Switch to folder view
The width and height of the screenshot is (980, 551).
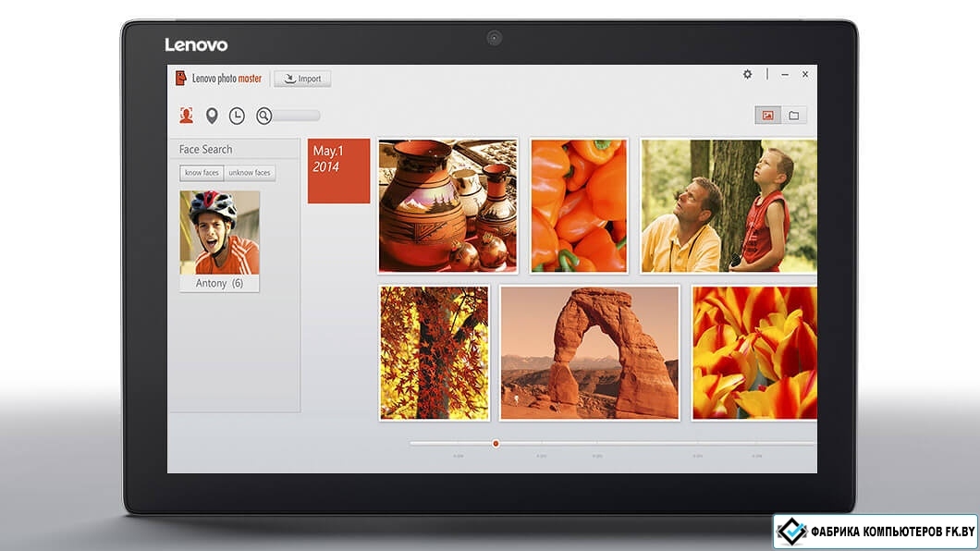click(x=793, y=116)
